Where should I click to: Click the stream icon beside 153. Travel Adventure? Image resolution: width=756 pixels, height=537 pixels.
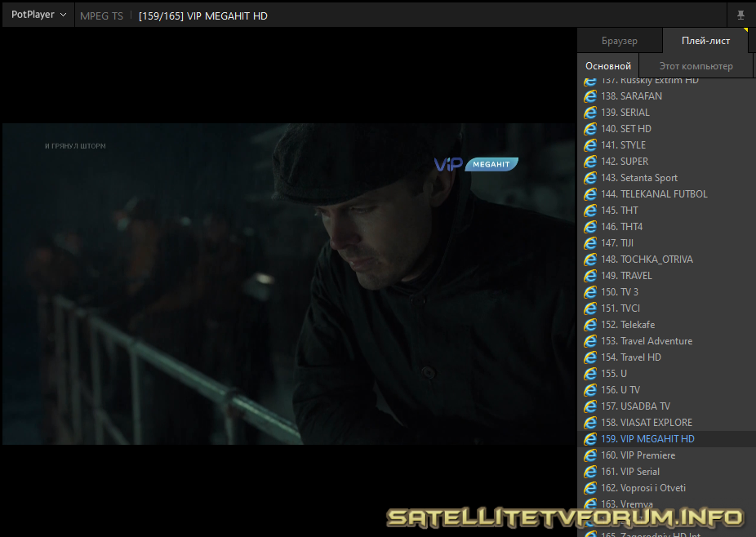(590, 341)
